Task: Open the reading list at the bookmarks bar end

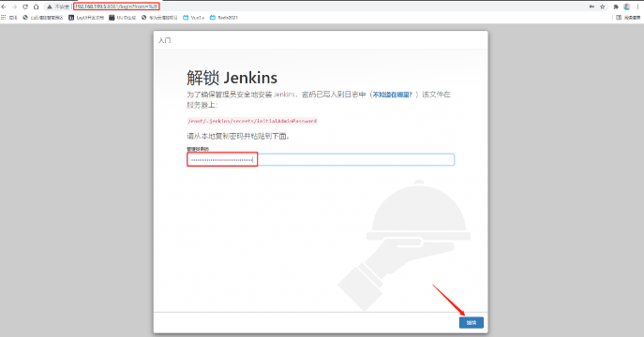Action: [628, 18]
